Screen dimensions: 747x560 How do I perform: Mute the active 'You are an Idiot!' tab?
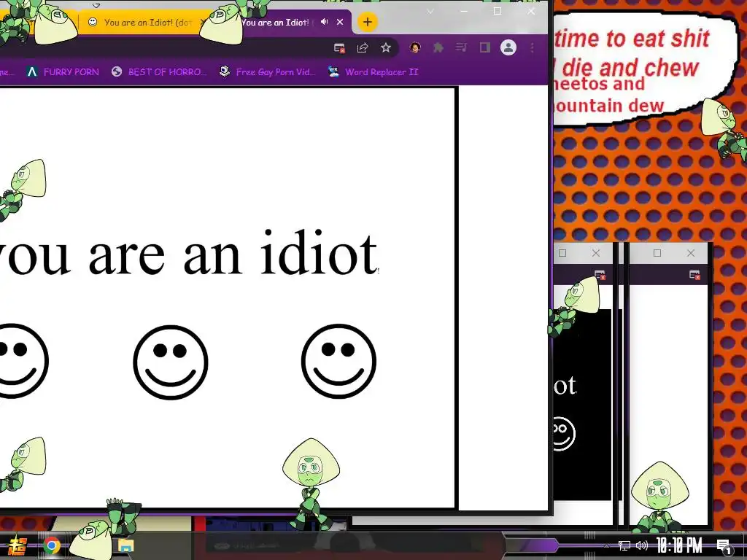(x=325, y=22)
